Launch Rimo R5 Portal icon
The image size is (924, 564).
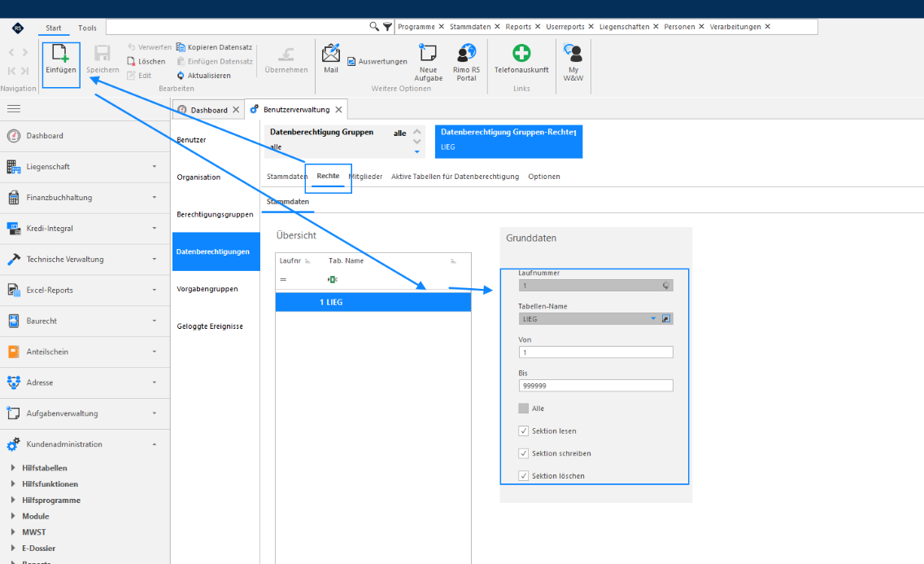click(x=466, y=53)
